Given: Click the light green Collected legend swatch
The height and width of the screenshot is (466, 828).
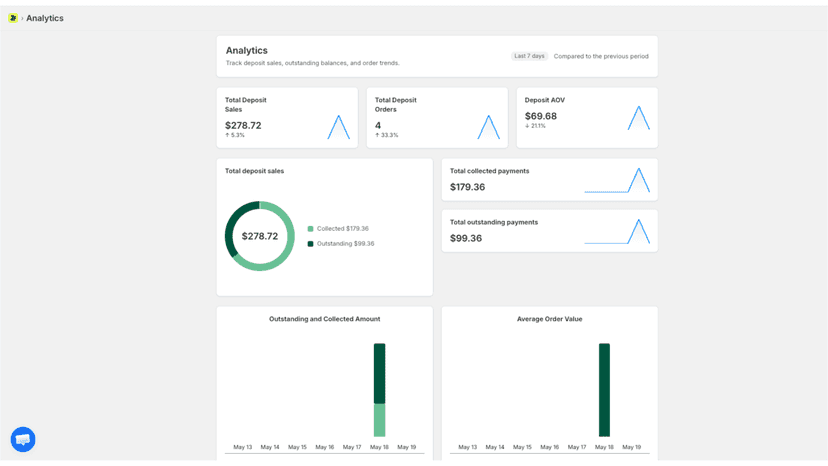Looking at the screenshot, I should coord(310,229).
